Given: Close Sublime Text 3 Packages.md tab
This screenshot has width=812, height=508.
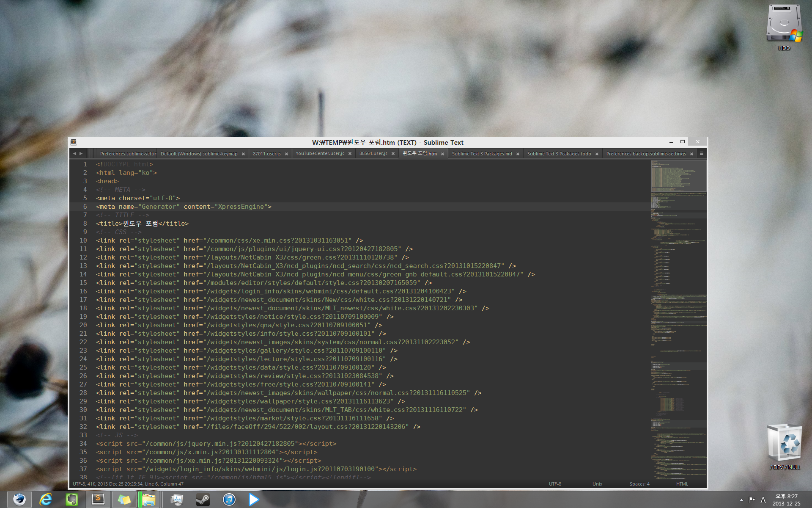Looking at the screenshot, I should 518,154.
